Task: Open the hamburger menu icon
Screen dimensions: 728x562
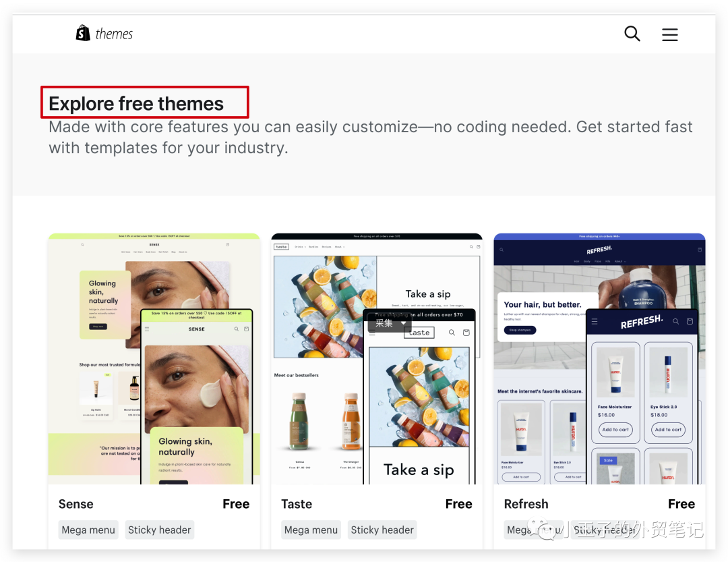Action: coord(669,34)
